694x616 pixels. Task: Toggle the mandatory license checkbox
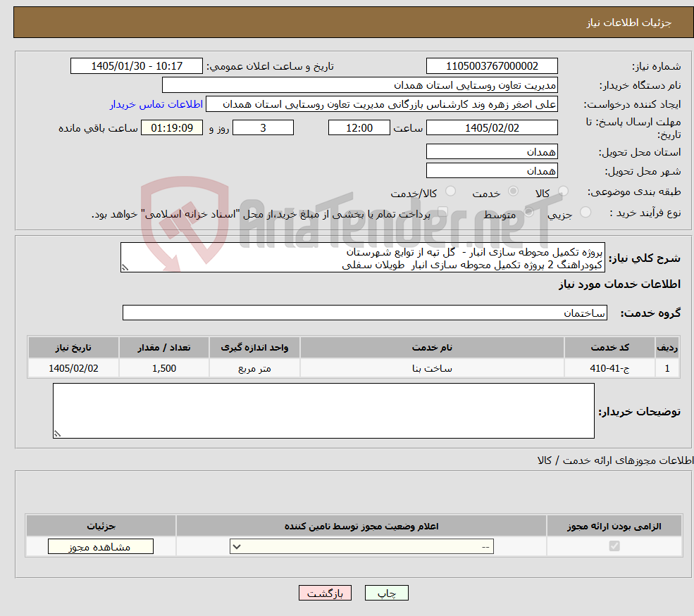pyautogui.click(x=614, y=546)
